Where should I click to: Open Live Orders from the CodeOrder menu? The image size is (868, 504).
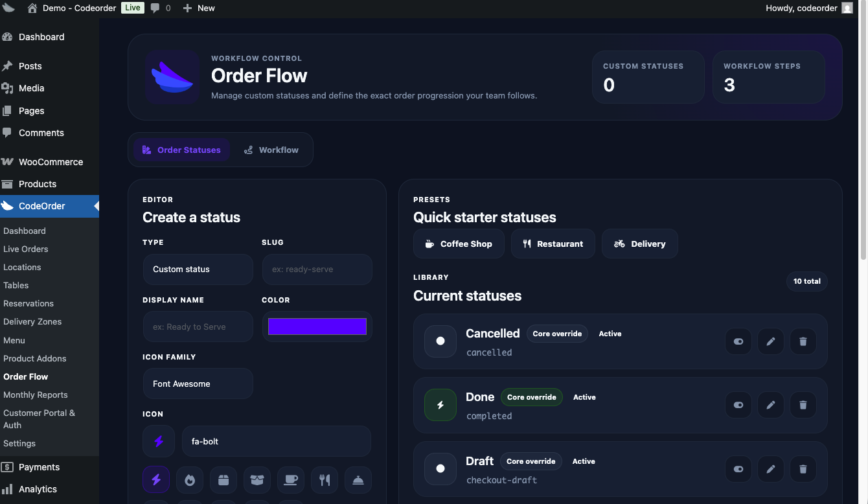[26, 249]
